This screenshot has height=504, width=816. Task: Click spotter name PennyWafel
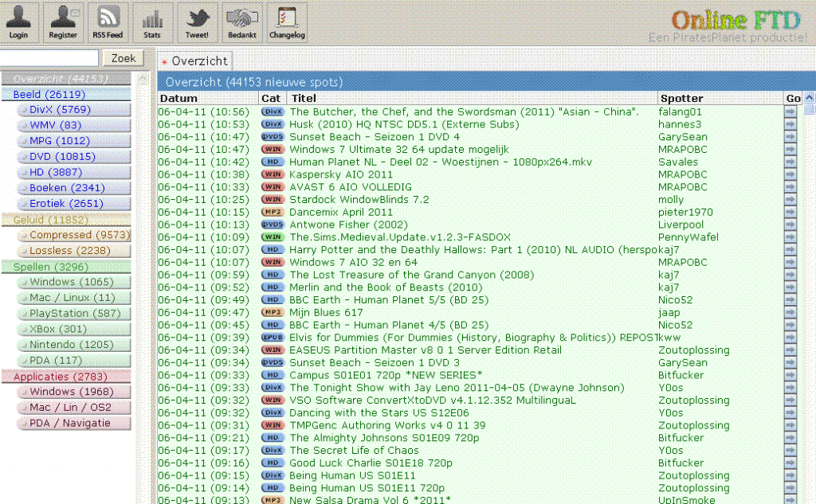tap(688, 237)
